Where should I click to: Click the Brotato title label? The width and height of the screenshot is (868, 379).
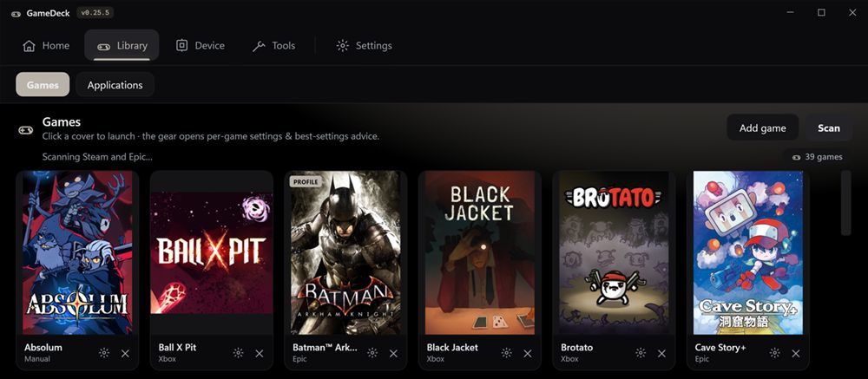(x=577, y=348)
